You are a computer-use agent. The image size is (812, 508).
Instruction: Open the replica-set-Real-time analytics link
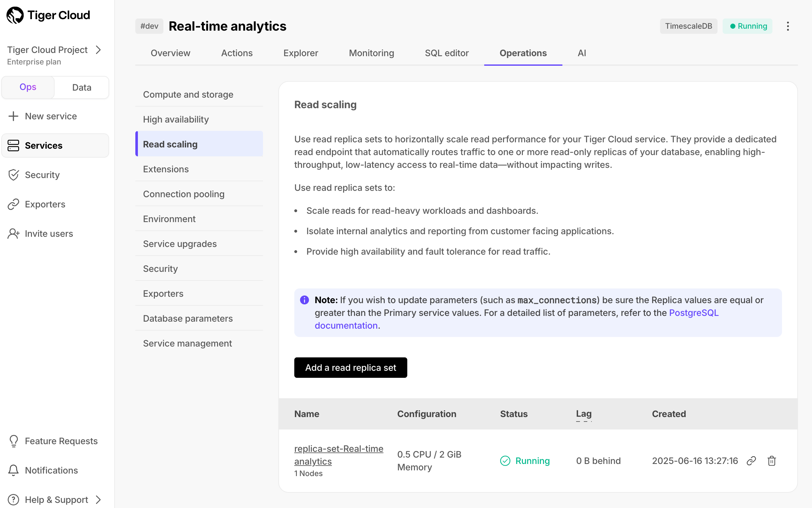[338, 455]
